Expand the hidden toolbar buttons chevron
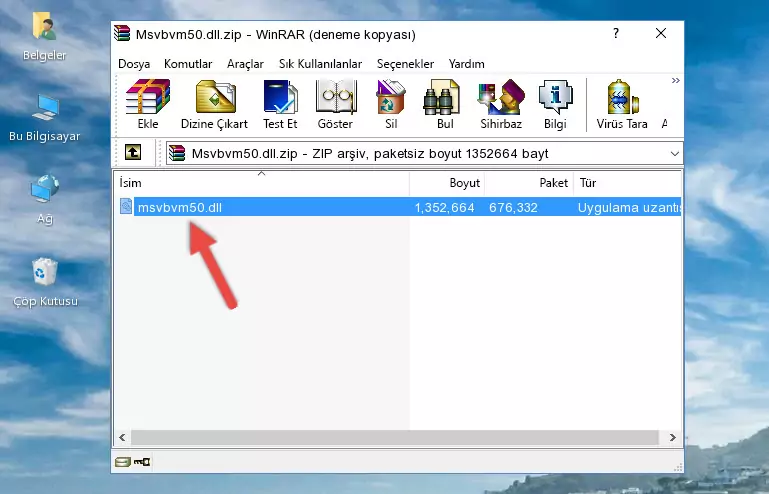769x494 pixels. tap(675, 80)
